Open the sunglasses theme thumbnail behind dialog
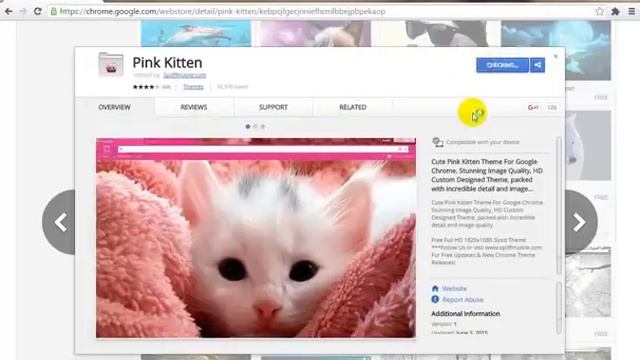 tap(435, 33)
